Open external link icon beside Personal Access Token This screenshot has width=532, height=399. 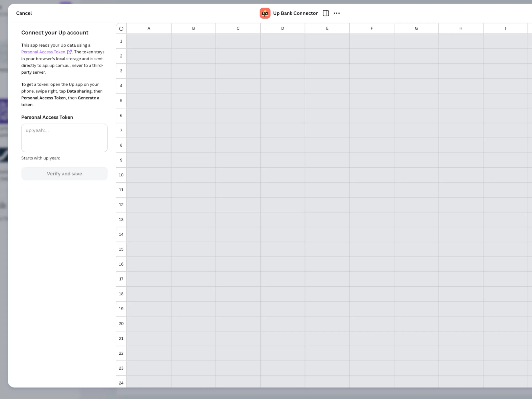[69, 52]
